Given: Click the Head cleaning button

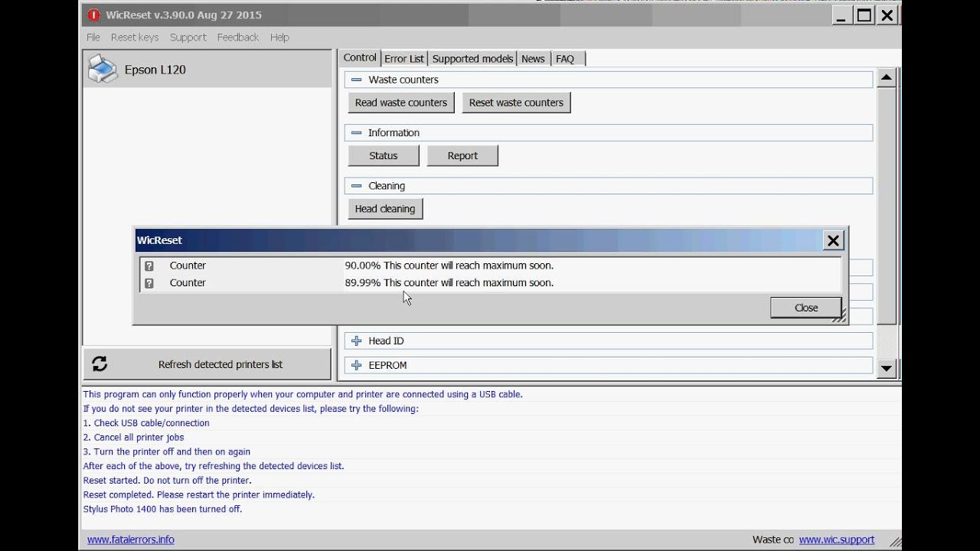Looking at the screenshot, I should (x=385, y=209).
